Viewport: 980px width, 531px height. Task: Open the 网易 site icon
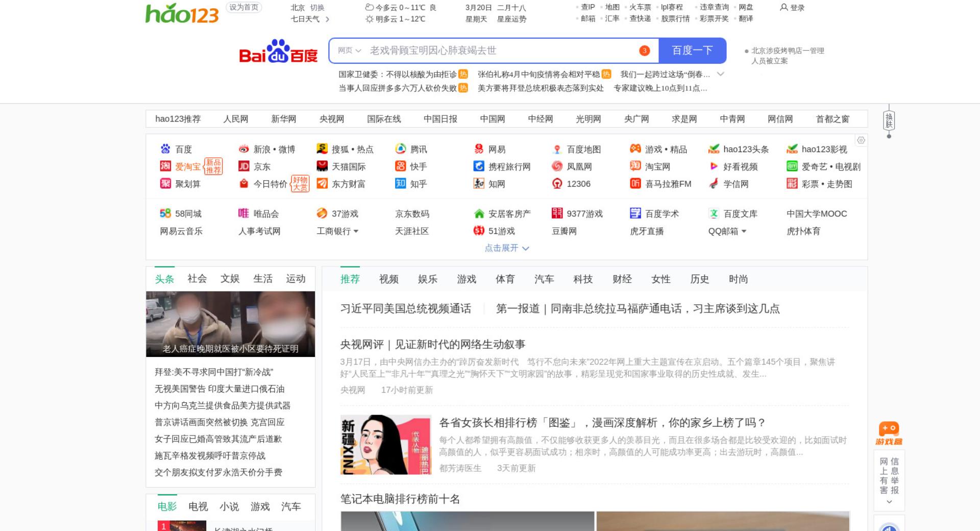(x=479, y=149)
